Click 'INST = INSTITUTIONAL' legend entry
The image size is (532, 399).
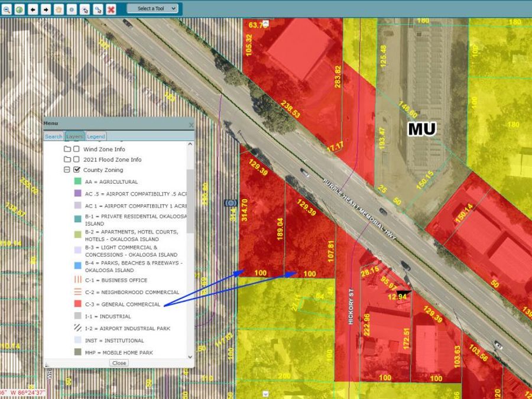pos(114,340)
